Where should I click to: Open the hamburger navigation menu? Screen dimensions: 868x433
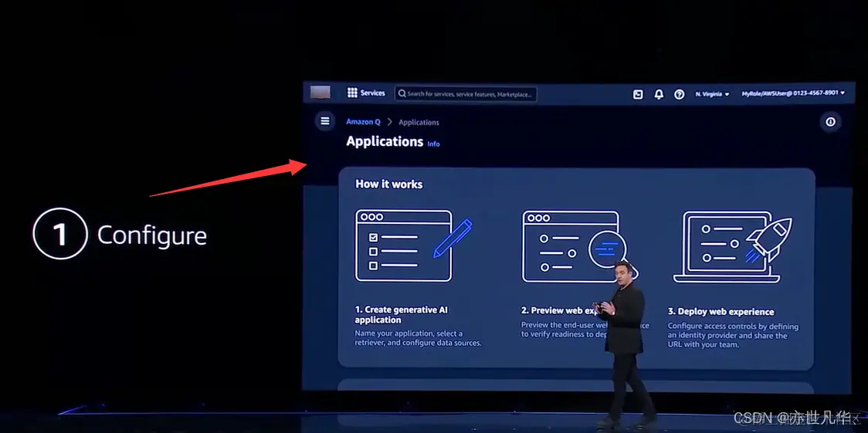[325, 120]
